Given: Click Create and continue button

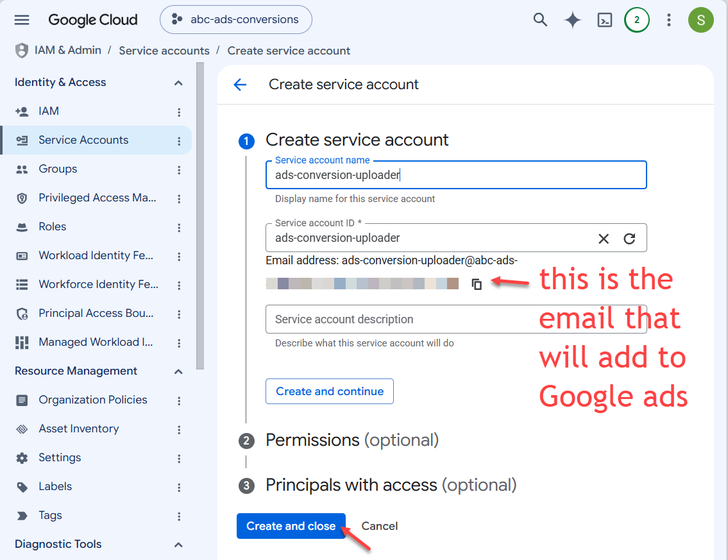Looking at the screenshot, I should coord(330,391).
